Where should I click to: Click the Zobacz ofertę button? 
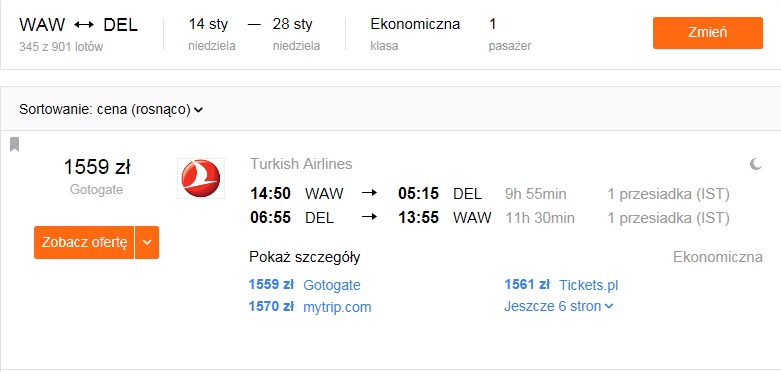pyautogui.click(x=84, y=243)
